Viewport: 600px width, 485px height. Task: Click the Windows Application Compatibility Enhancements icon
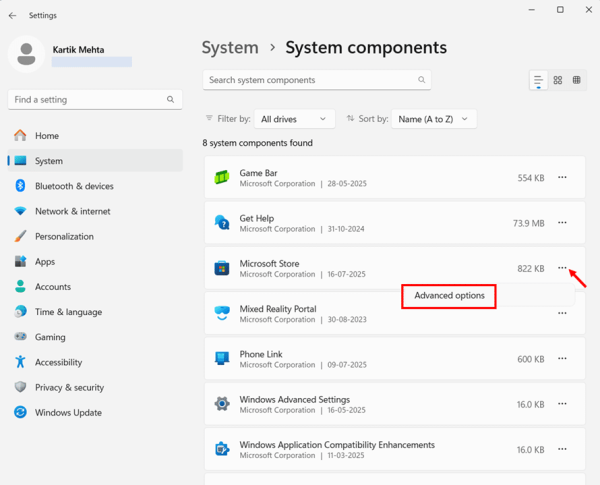pos(222,449)
